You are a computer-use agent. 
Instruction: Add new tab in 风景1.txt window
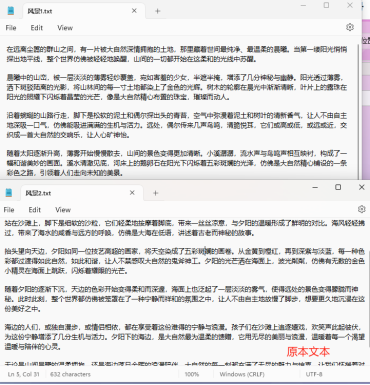click(x=158, y=11)
